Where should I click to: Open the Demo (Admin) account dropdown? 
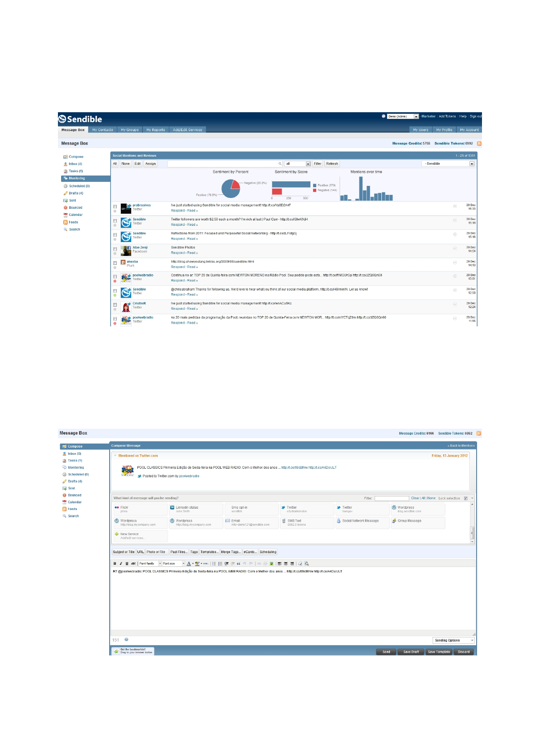click(403, 116)
